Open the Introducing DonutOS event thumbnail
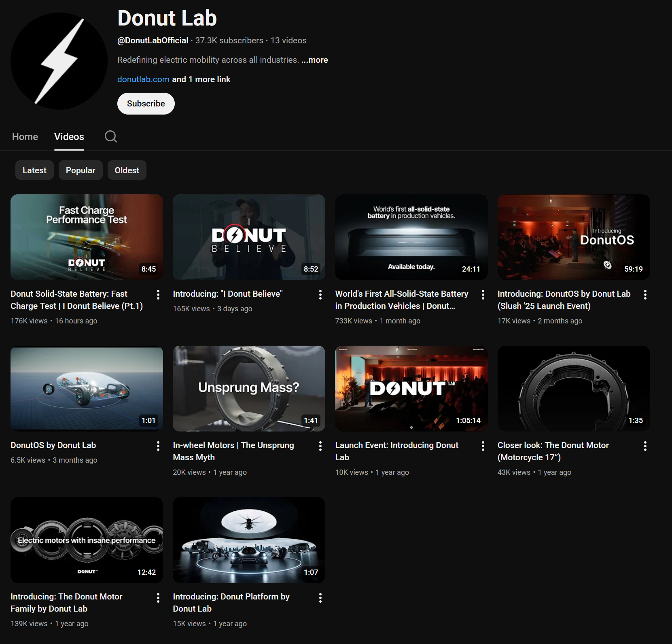 point(574,237)
